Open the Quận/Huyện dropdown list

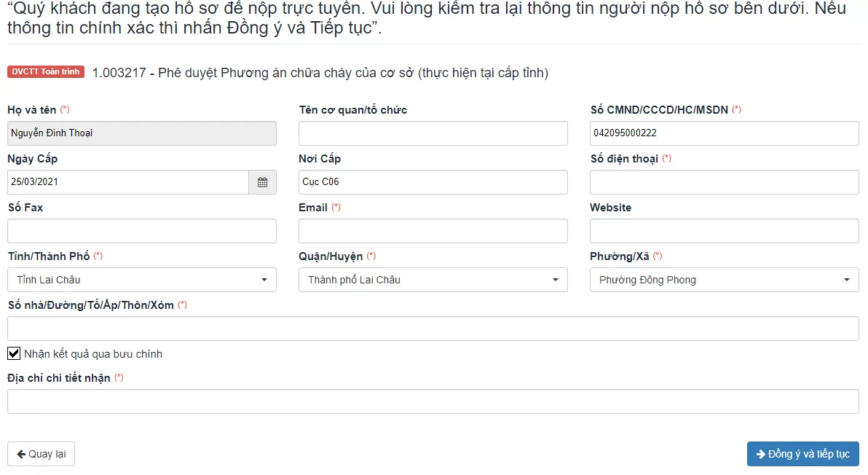click(x=433, y=280)
